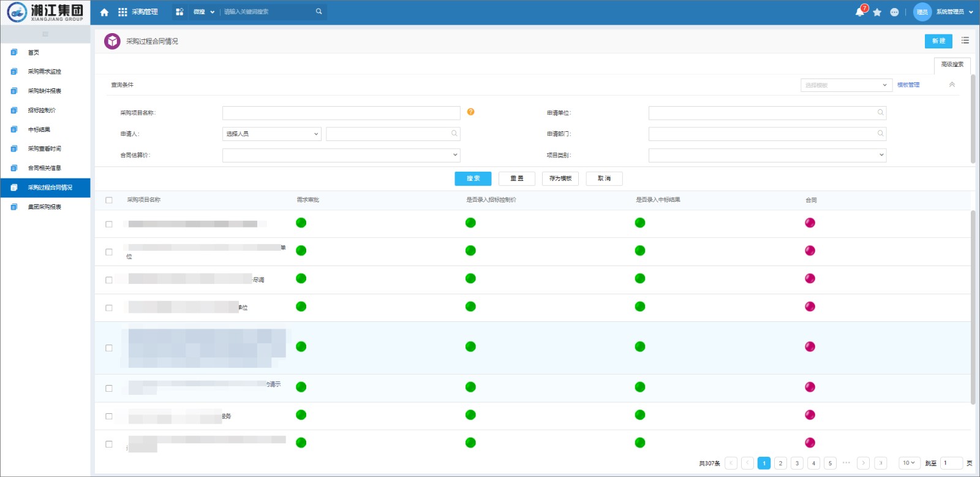Open the 采购查看时间 sidebar item
The image size is (980, 477).
point(45,149)
